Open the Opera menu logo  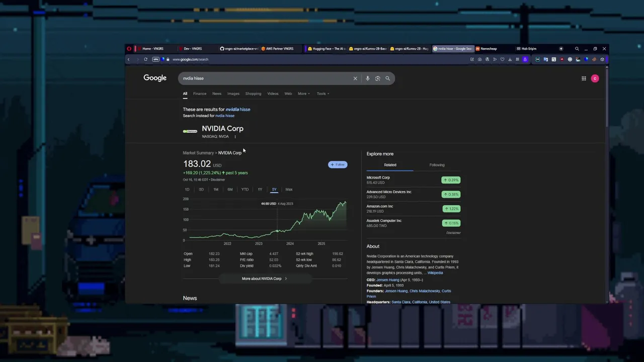coord(129,49)
